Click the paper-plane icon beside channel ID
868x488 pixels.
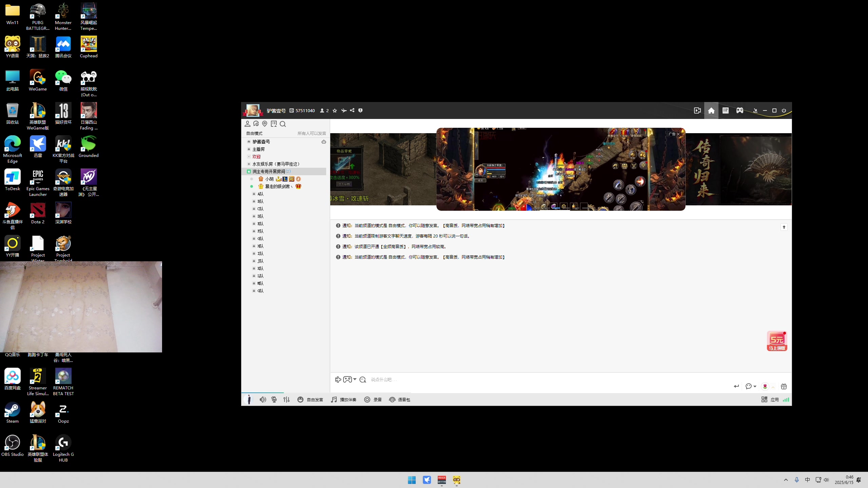(344, 110)
